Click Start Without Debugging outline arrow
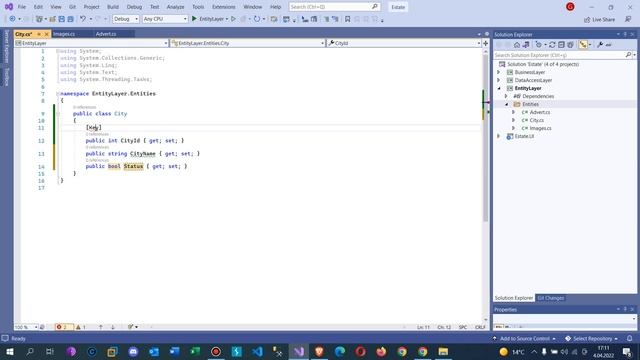 point(233,19)
